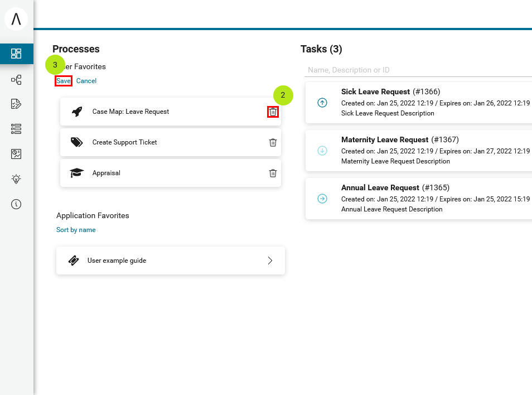Click the Processes heading
The image size is (532, 395).
tap(76, 49)
